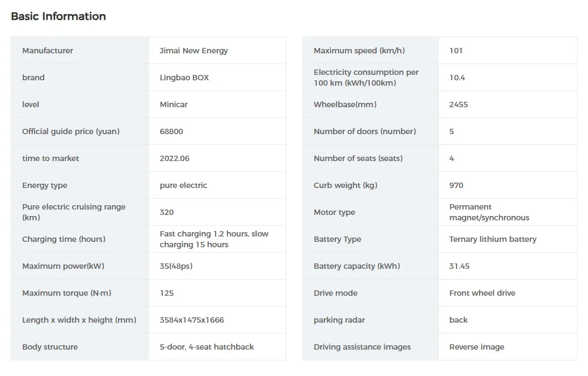588x376 pixels.
Task: Click the maximum speed value 101
Action: 456,51
